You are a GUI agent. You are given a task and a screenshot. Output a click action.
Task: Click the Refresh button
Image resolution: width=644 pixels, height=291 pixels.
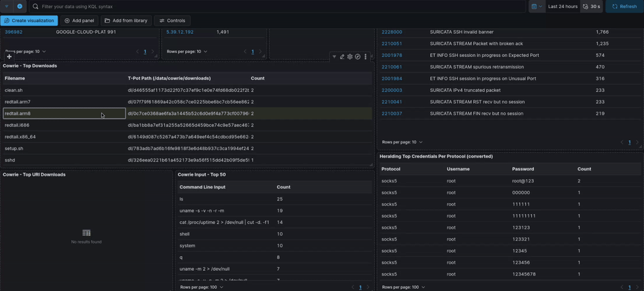point(624,7)
